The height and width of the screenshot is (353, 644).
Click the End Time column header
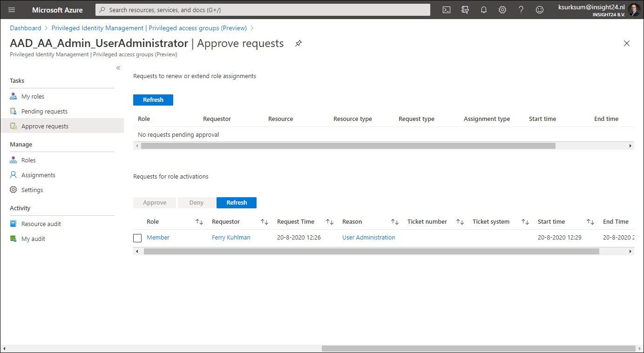pyautogui.click(x=616, y=222)
